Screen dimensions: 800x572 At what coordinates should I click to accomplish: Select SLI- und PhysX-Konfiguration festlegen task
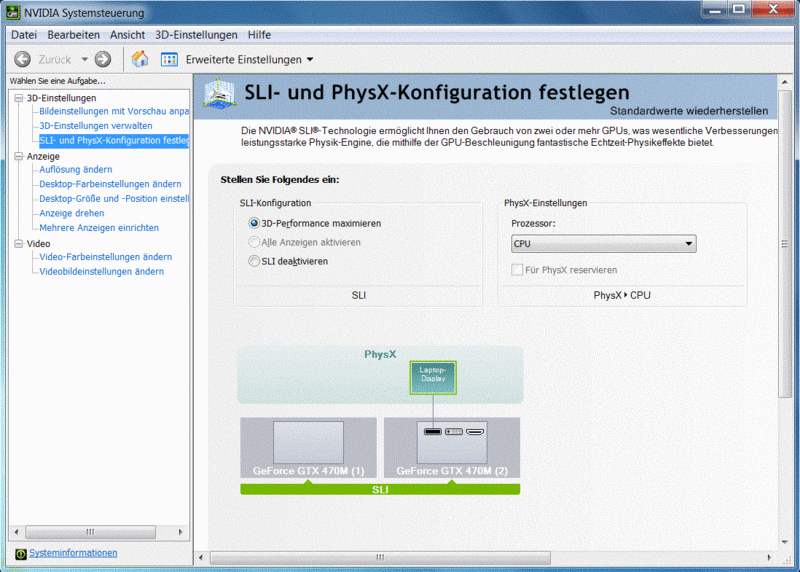[114, 140]
